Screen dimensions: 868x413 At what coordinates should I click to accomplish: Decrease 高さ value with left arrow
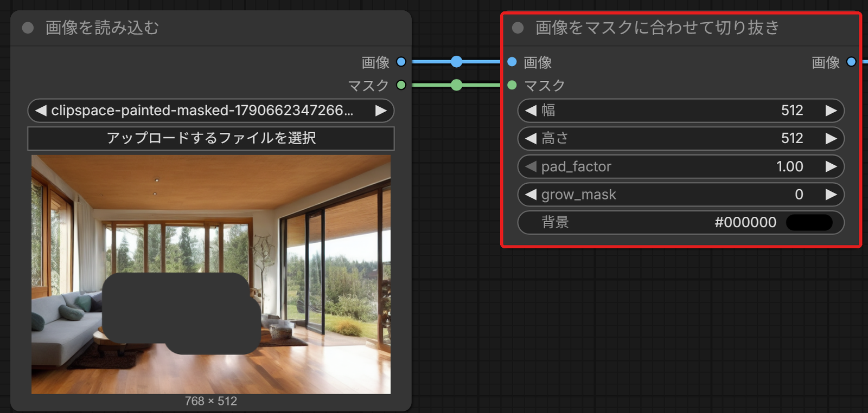pyautogui.click(x=531, y=138)
